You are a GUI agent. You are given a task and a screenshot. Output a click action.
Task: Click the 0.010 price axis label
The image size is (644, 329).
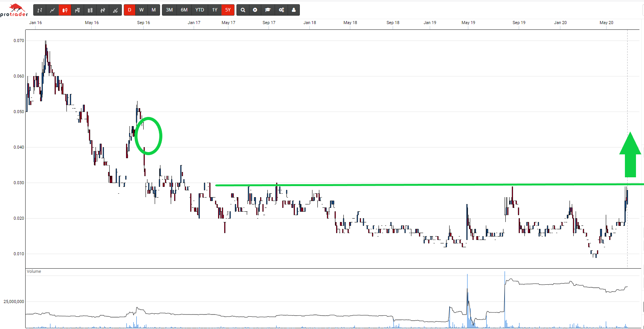(19, 254)
